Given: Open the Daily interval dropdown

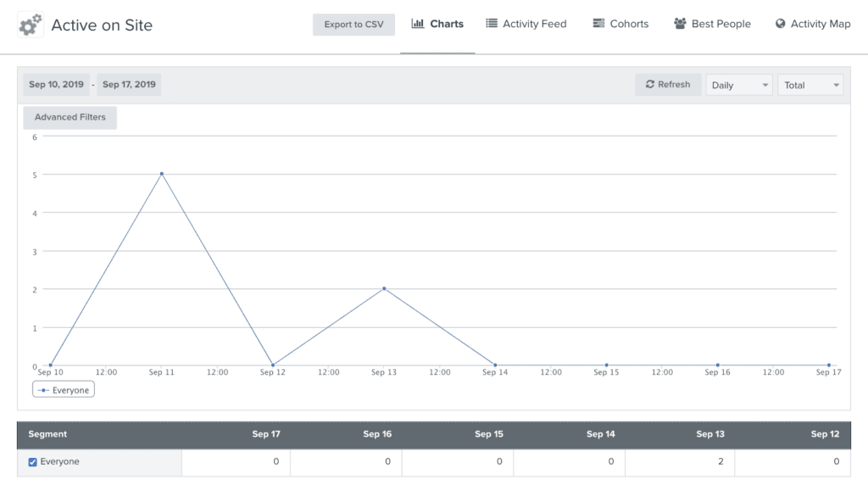Looking at the screenshot, I should [x=739, y=86].
